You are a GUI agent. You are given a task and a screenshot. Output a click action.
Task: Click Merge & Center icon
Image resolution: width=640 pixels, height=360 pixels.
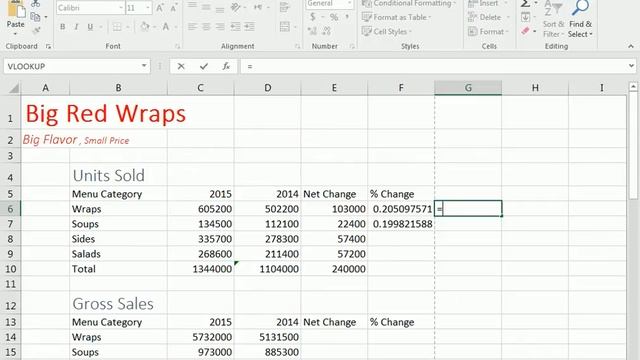[285, 27]
